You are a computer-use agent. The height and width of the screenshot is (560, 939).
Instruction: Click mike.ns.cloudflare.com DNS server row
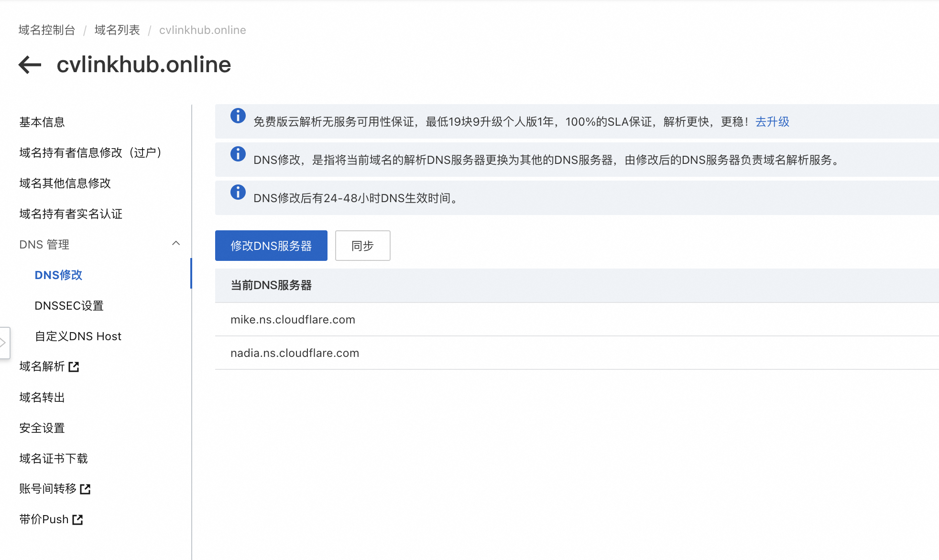click(293, 319)
